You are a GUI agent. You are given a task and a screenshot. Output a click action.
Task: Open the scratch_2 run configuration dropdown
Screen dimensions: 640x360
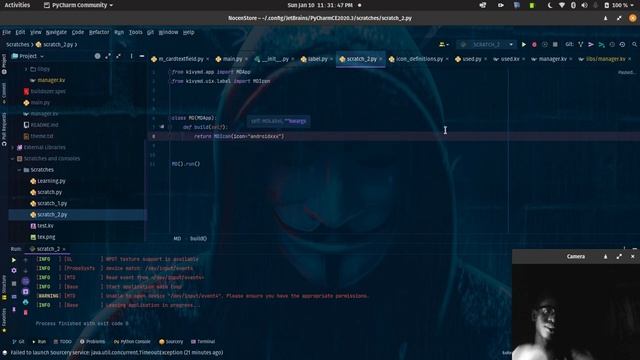486,44
